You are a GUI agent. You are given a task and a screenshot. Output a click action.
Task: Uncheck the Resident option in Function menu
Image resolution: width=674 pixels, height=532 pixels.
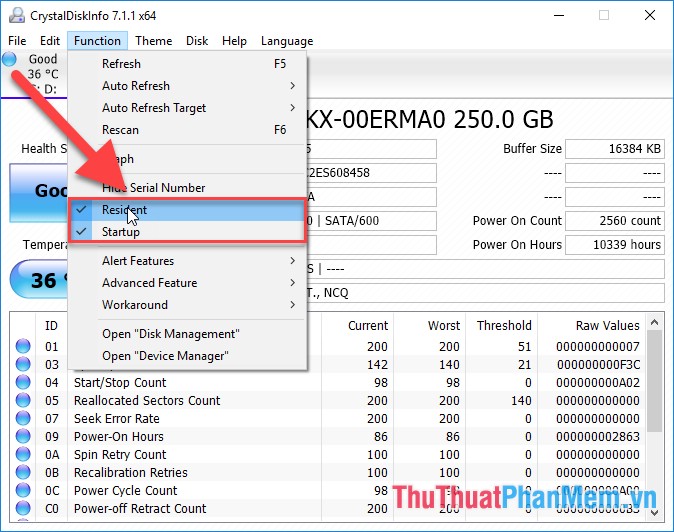(x=187, y=210)
